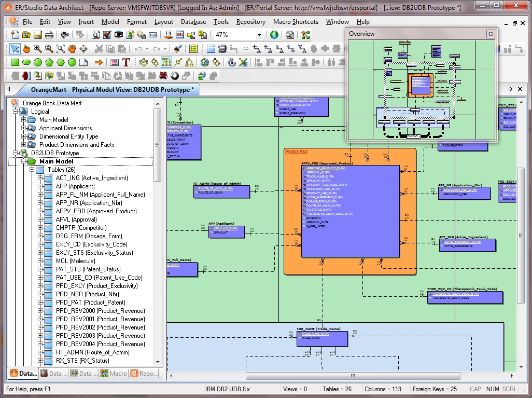Select the green pentagon shape tool
This screenshot has width=532, height=398.
pyautogui.click(x=50, y=62)
